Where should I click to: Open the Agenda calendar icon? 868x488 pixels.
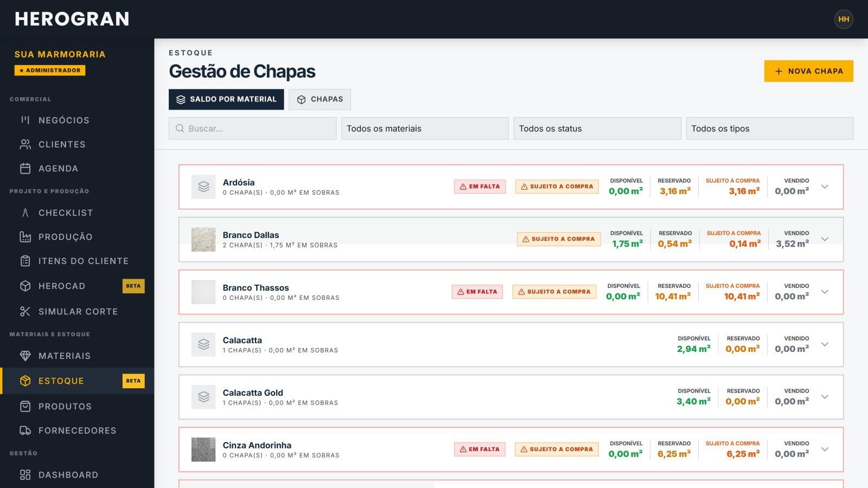(x=25, y=168)
